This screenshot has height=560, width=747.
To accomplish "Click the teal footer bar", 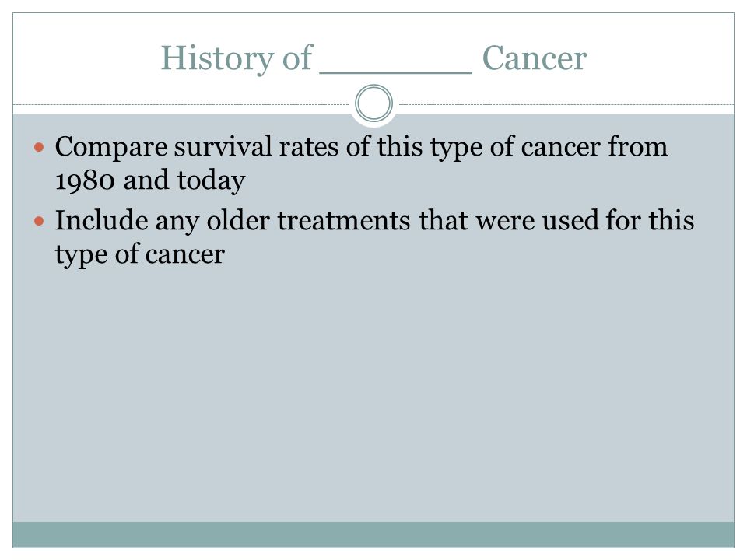I will click(x=373, y=534).
